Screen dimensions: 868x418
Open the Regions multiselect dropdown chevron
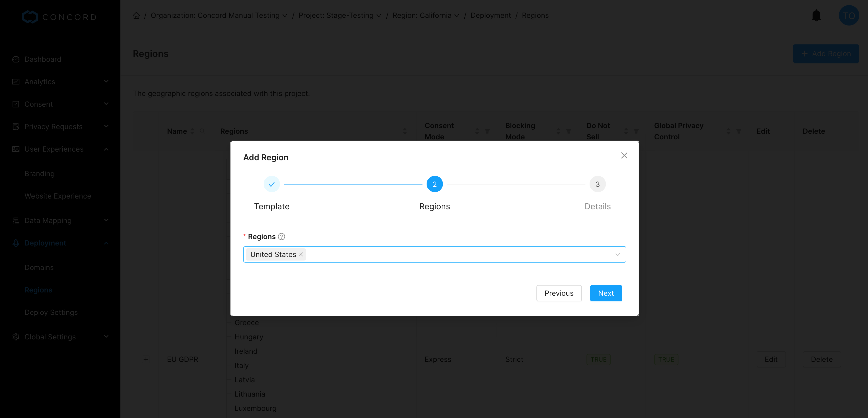pyautogui.click(x=617, y=254)
